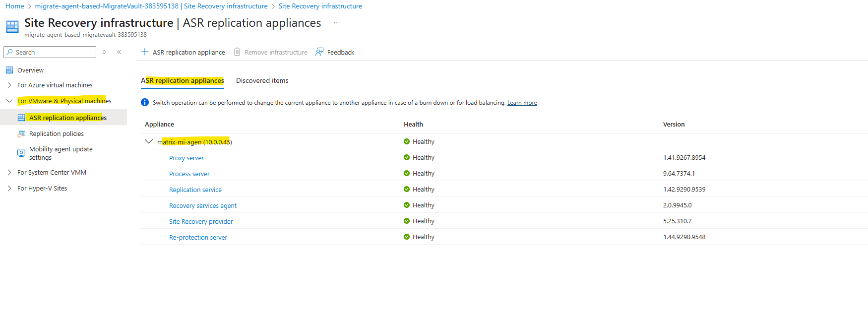Click the green health icon for matrix-mi-agen

pos(407,141)
